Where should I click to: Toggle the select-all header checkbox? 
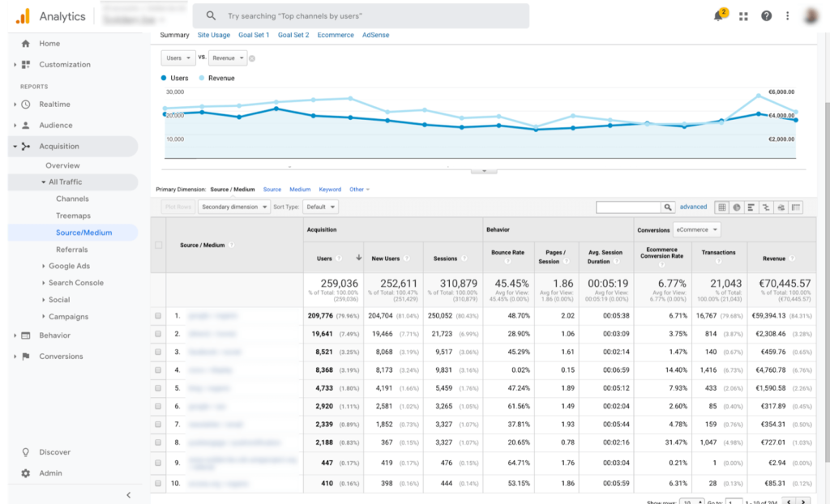(x=159, y=246)
